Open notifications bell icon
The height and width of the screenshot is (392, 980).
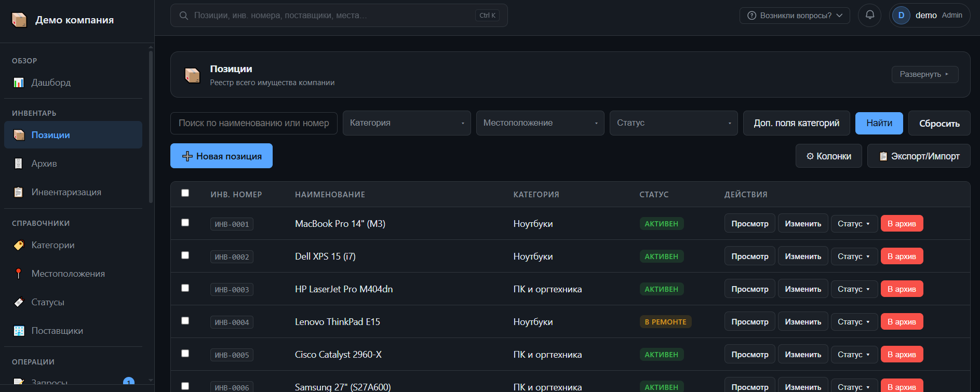(x=869, y=15)
